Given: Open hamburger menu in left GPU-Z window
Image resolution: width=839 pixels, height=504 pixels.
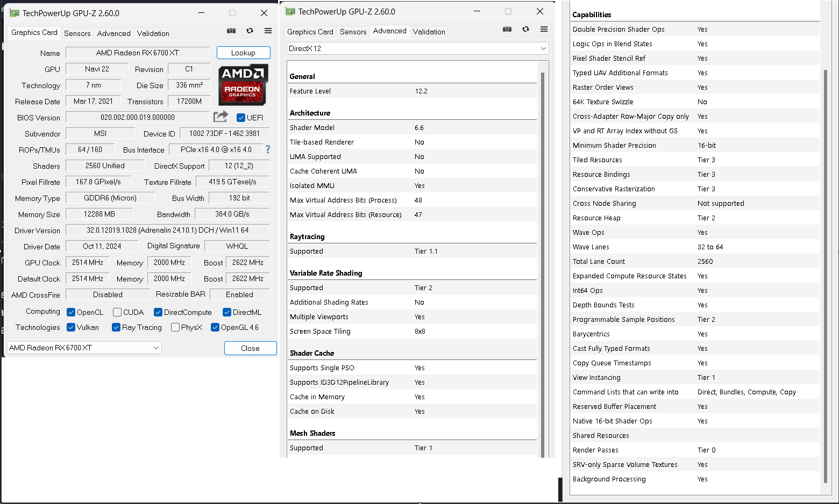Looking at the screenshot, I should (x=268, y=31).
